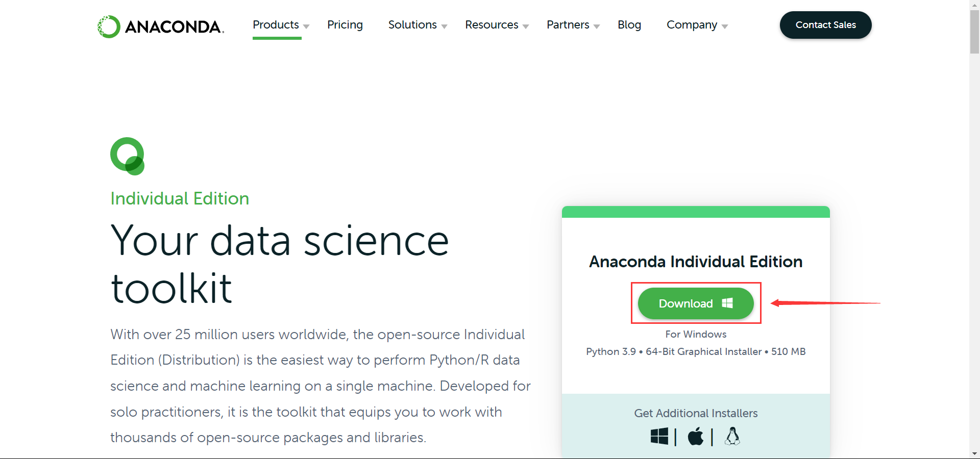The width and height of the screenshot is (980, 459).
Task: Expand the Solutions dropdown menu
Action: [x=417, y=25]
